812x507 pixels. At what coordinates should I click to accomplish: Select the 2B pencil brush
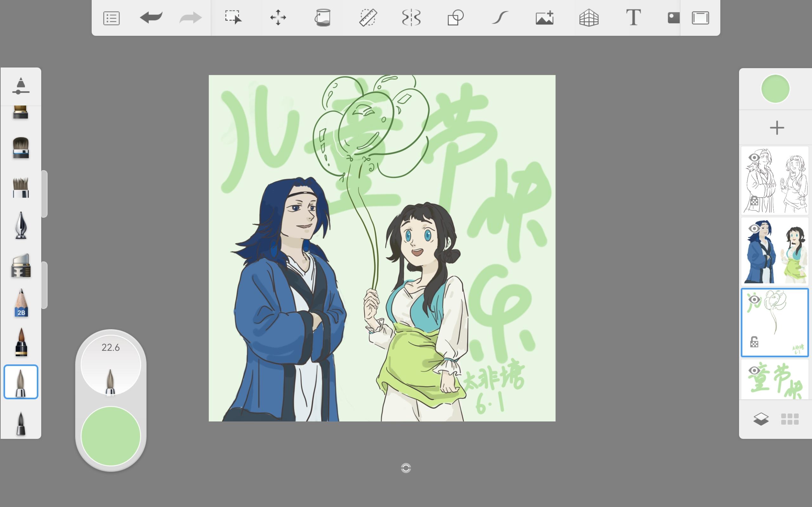21,303
